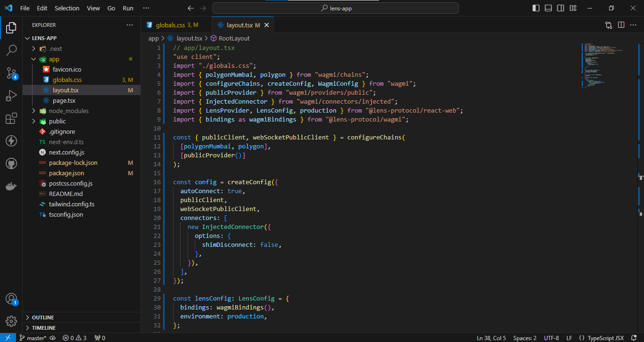The image size is (644, 342).
Task: Toggle the Primary Side Bar layout button
Action: [x=536, y=8]
